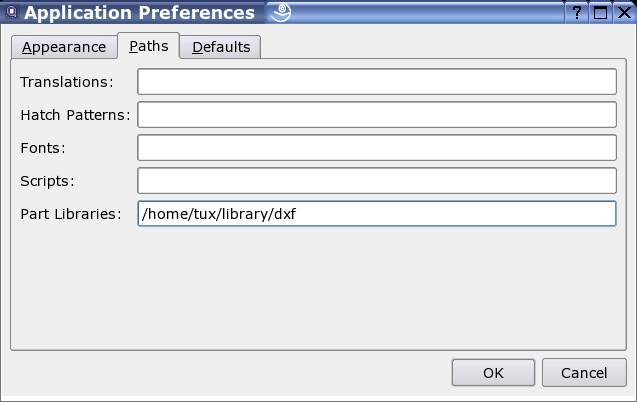The height and width of the screenshot is (402, 637).
Task: Focus the Translations path field
Action: [x=376, y=81]
